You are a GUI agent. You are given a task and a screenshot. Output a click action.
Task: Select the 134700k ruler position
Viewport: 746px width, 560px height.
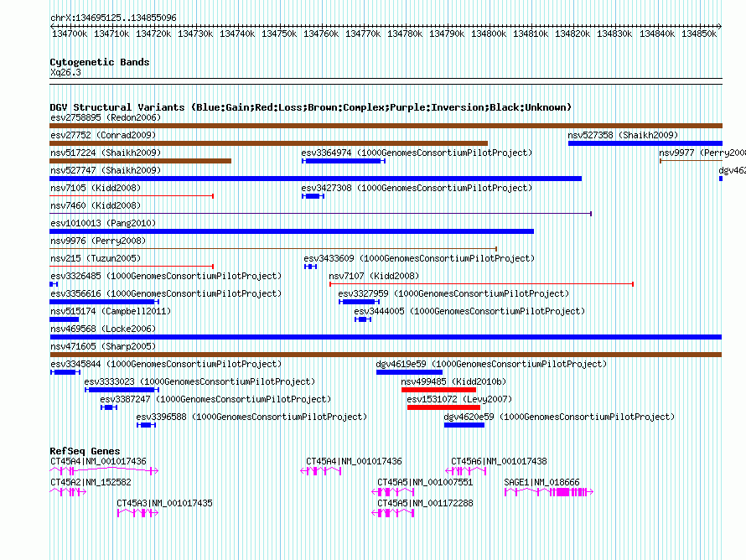(x=70, y=34)
